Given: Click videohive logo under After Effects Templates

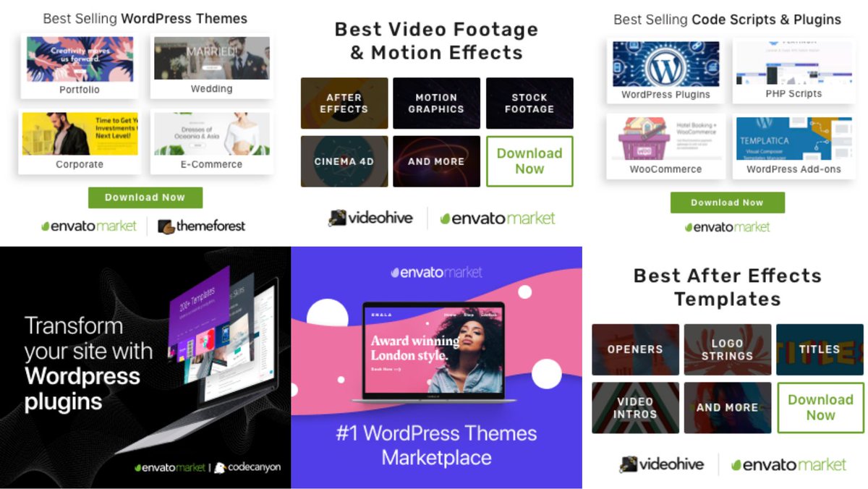Looking at the screenshot, I should click(x=662, y=464).
